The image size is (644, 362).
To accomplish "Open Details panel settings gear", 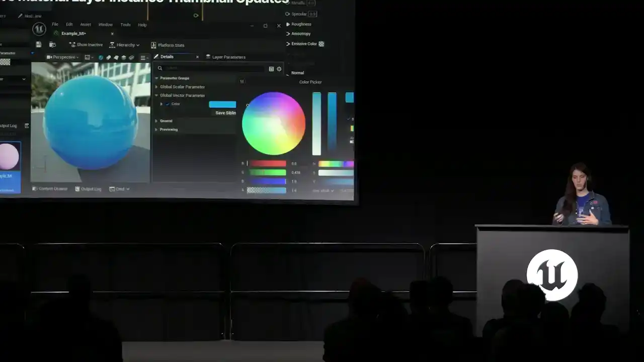I will [x=279, y=69].
